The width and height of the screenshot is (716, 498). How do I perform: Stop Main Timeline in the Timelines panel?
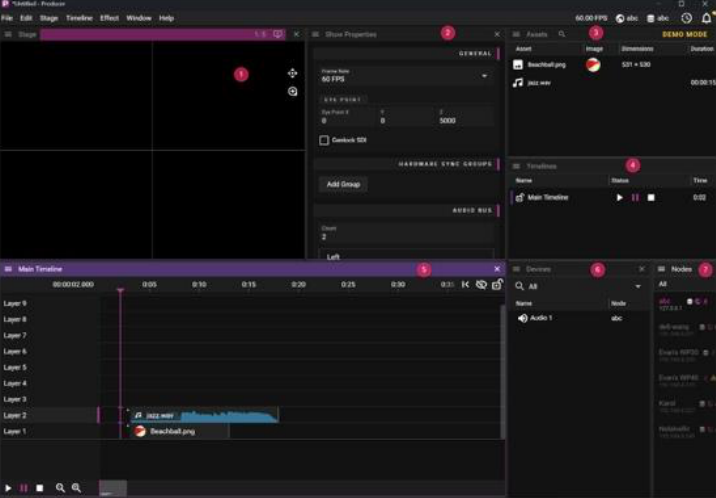pyautogui.click(x=651, y=198)
